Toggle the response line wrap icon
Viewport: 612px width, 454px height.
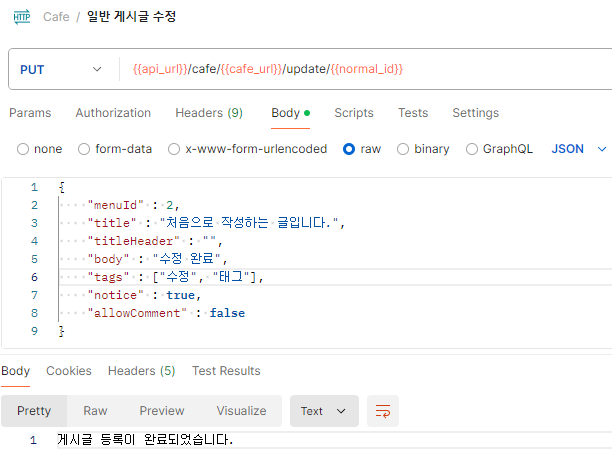pyautogui.click(x=382, y=411)
